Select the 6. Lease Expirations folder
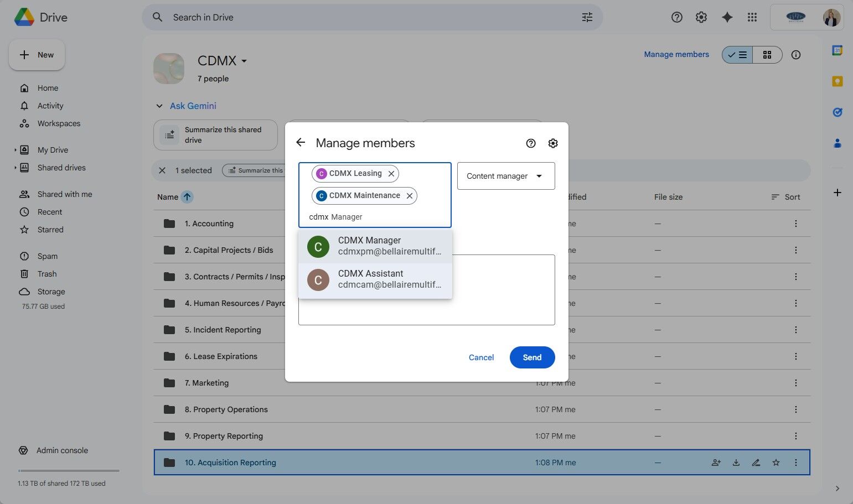The height and width of the screenshot is (504, 853). [482, 356]
